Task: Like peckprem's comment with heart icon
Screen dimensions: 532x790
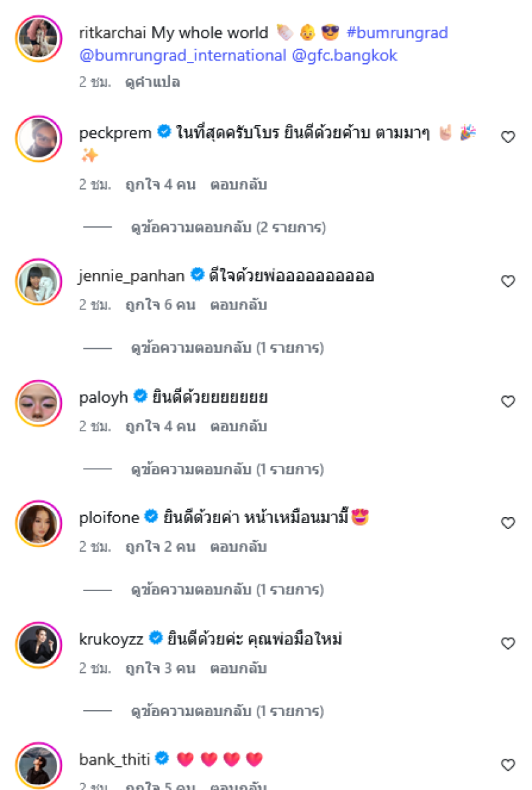Action: click(508, 137)
